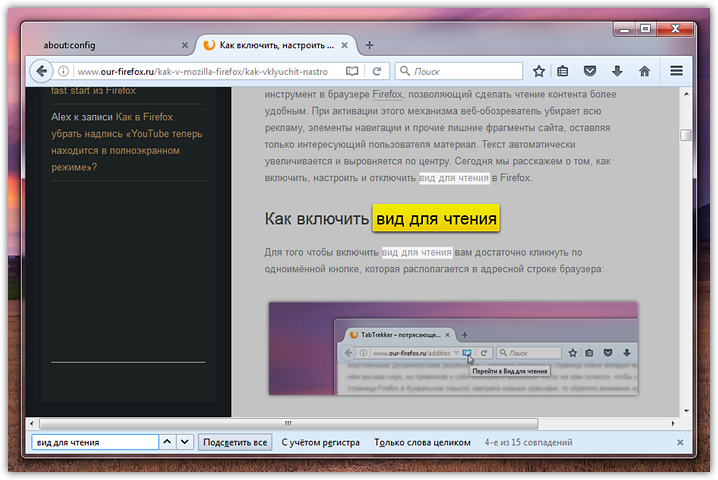Image resolution: width=718 pixels, height=480 pixels.
Task: Click 'fast start из Firefox' sidebar link
Action: 93,91
